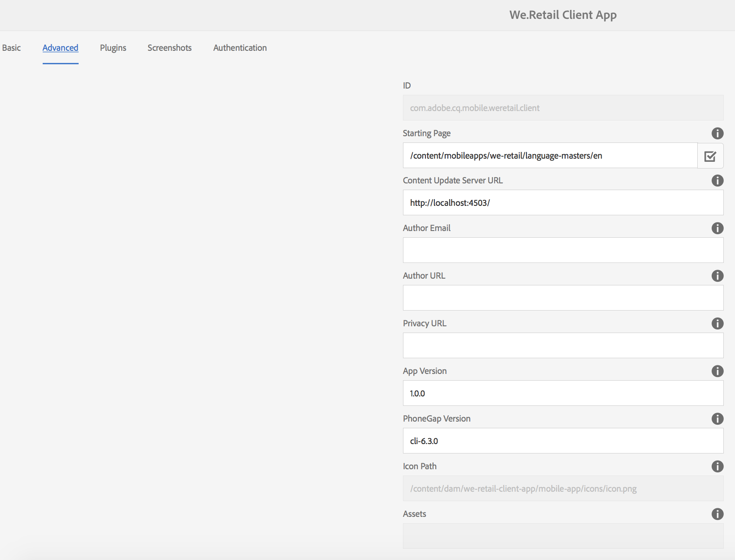Focus the Starting Page path field

[x=550, y=156]
